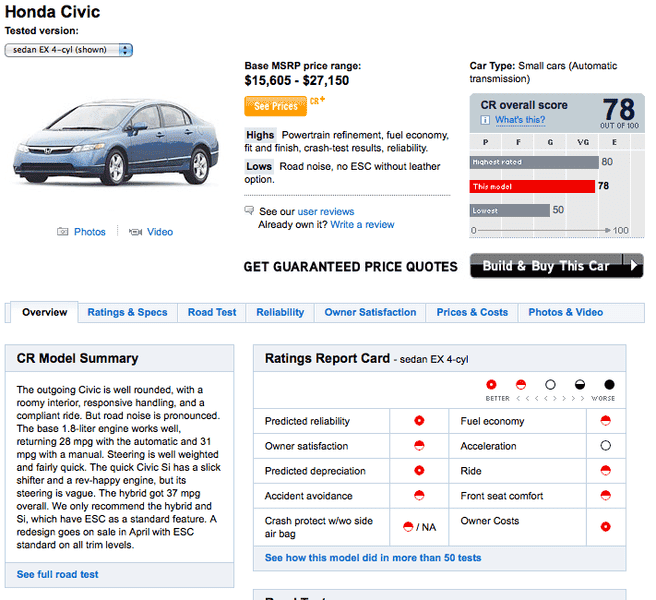Click the Owner satisfaction rating icon
The height and width of the screenshot is (600, 656).
pos(419,446)
